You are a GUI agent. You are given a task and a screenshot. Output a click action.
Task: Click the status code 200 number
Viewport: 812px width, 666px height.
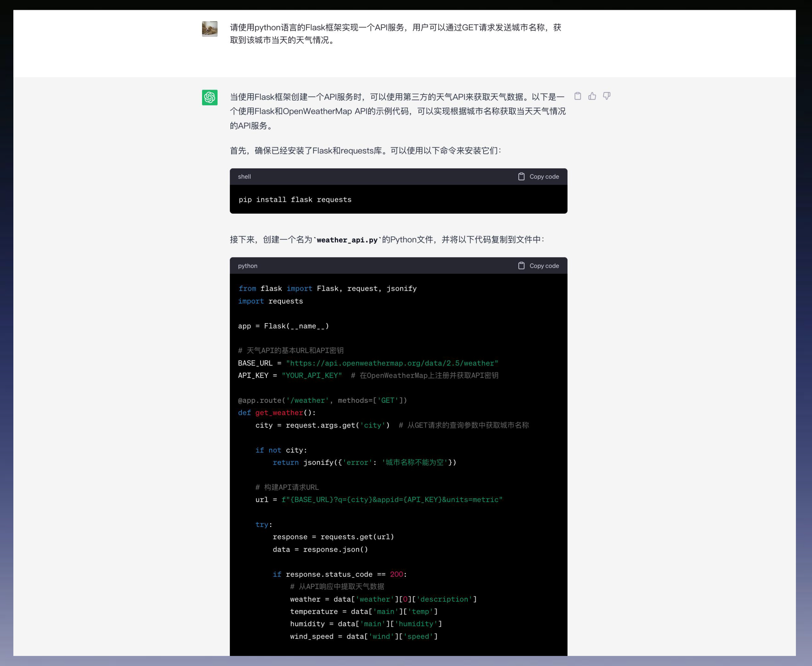click(x=396, y=574)
